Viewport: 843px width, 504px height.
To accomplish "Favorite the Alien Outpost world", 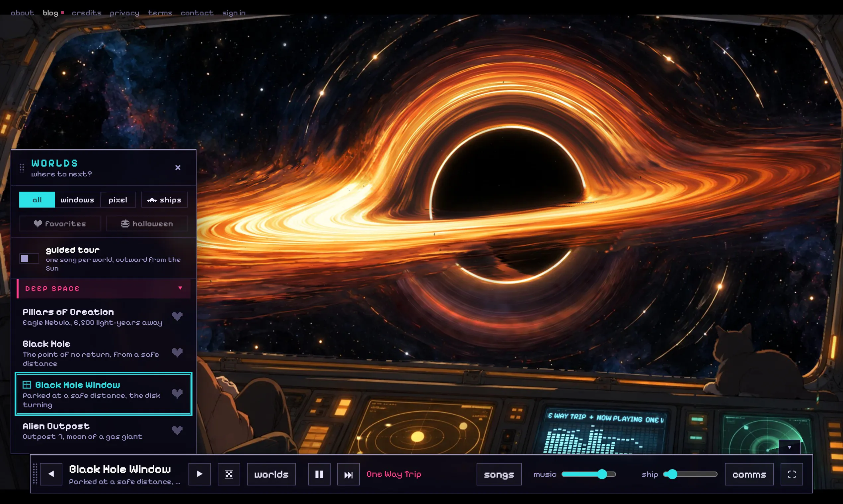I will tap(177, 430).
